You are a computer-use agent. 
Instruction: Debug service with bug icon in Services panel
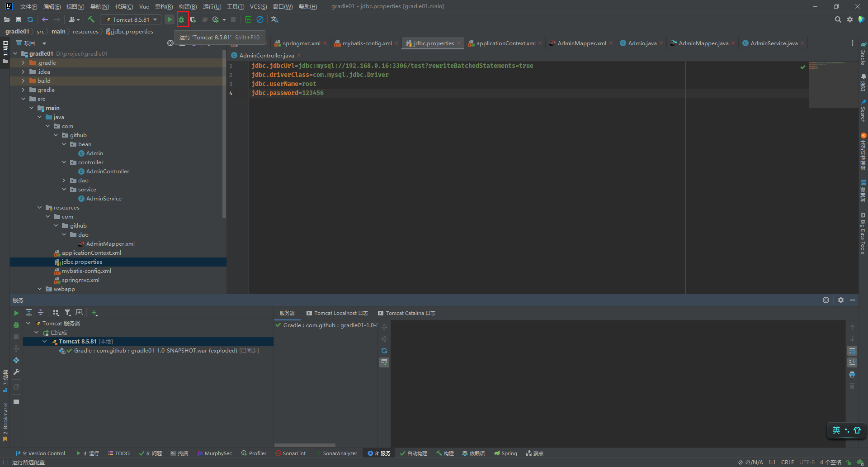tap(16, 325)
